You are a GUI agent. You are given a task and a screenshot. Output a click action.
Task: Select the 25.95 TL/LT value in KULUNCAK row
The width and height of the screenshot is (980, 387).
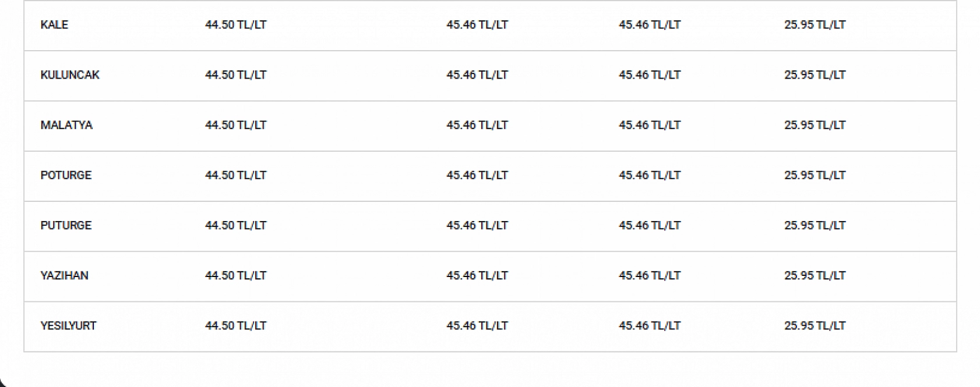pos(815,75)
